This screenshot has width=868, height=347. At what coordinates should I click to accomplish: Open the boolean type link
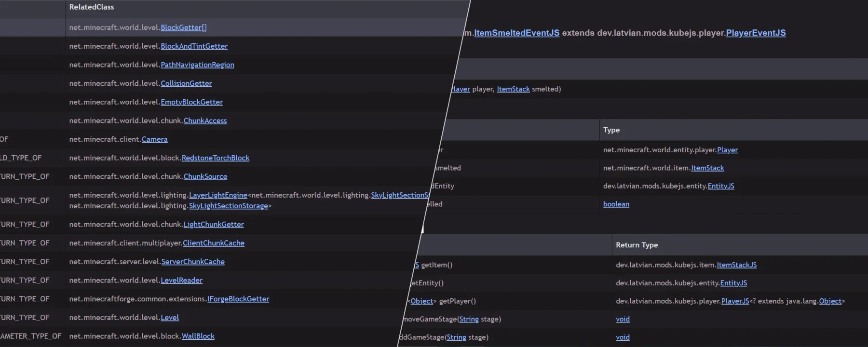[616, 204]
